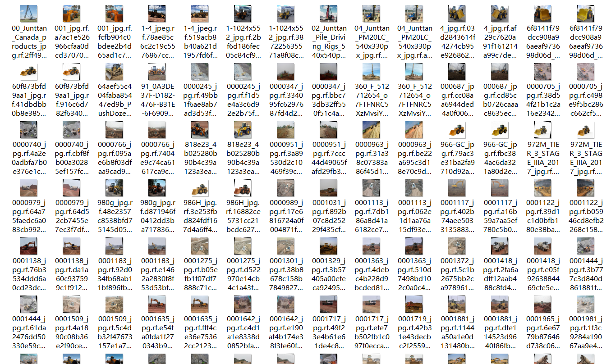Click file name 0001635_jpg.rf.e54fa0fda1f27
This screenshot has width=611, height=364.
point(157,332)
